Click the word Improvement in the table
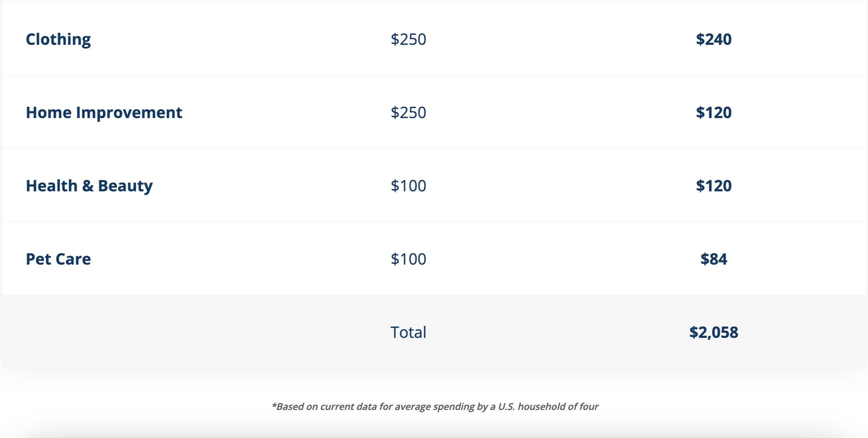Viewport: 868px width, 438px height. 129,113
